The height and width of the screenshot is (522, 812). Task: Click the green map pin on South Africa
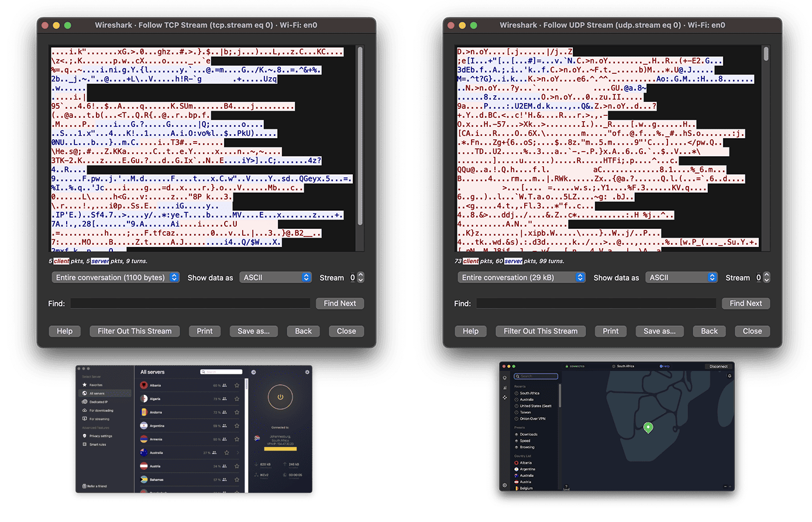[648, 428]
